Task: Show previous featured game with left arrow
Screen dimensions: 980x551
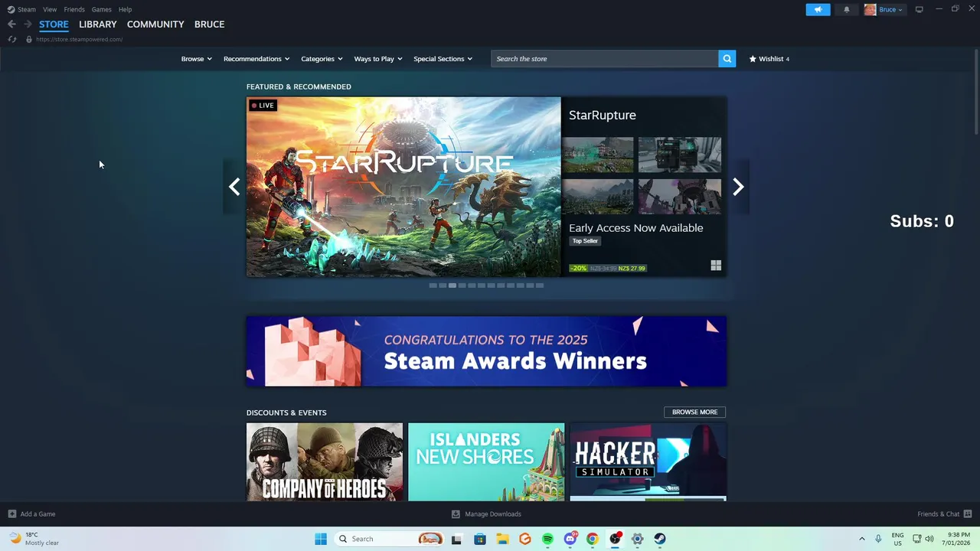Action: (234, 187)
